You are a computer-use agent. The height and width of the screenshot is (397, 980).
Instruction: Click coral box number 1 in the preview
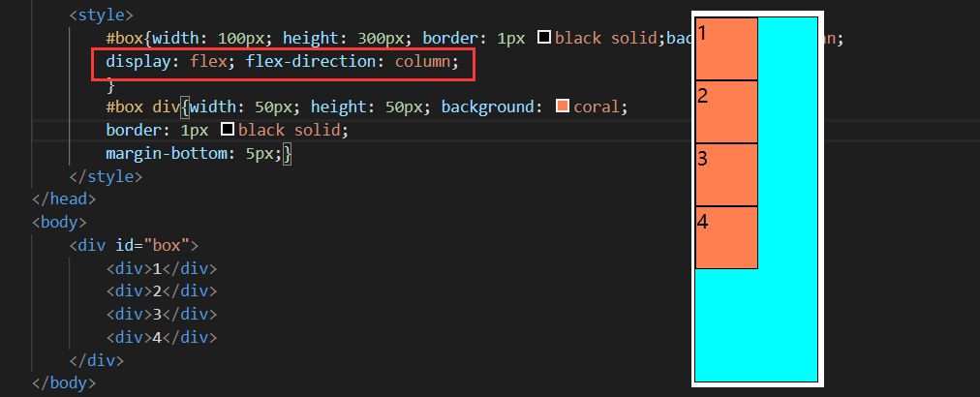point(726,48)
